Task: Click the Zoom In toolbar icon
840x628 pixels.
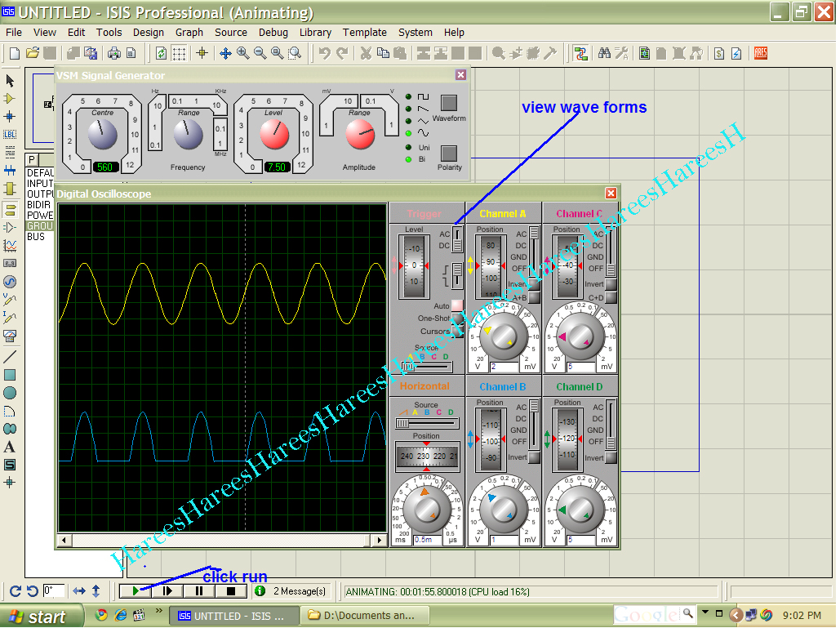Action: coord(242,52)
